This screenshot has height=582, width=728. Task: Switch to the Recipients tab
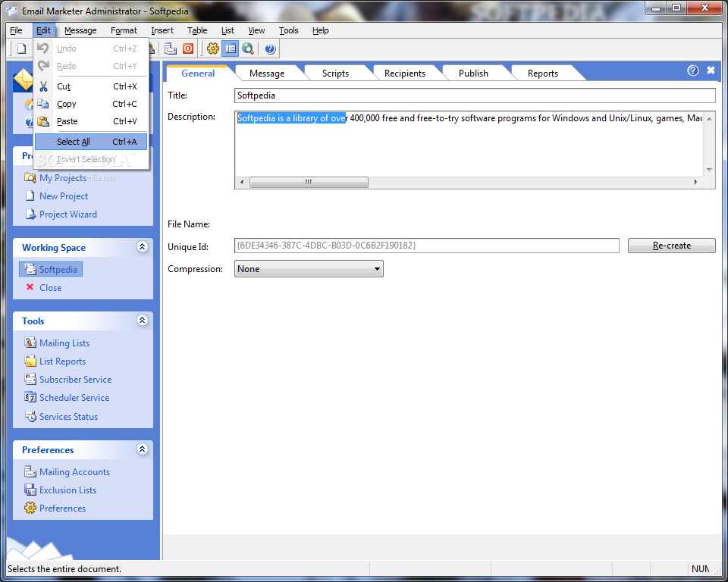tap(405, 74)
